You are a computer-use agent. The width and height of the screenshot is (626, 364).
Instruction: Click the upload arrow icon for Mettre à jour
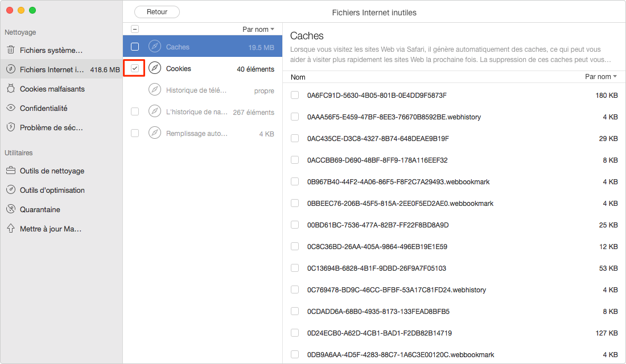coord(11,228)
